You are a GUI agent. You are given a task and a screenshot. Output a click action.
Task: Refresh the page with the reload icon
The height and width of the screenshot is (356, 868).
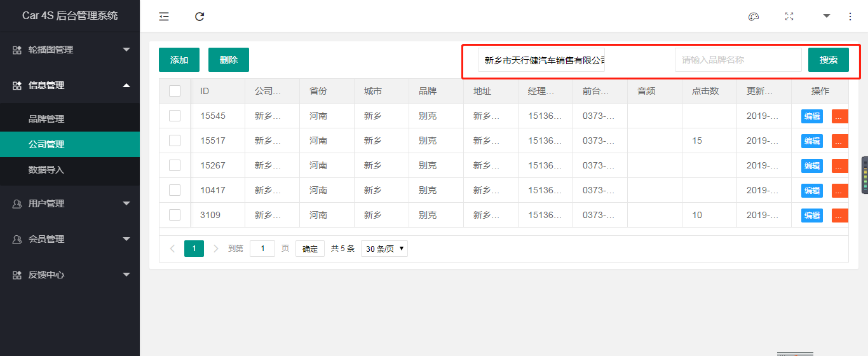(200, 17)
